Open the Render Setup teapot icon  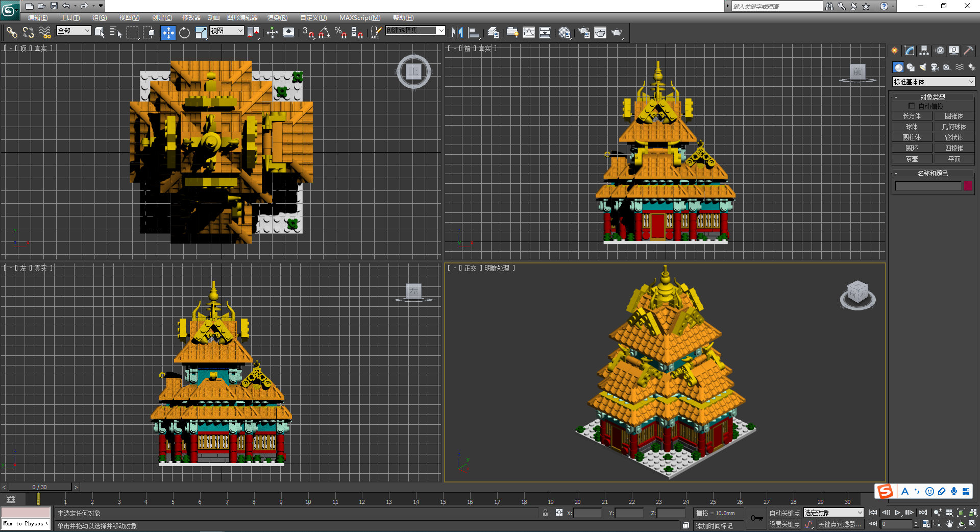pos(583,33)
